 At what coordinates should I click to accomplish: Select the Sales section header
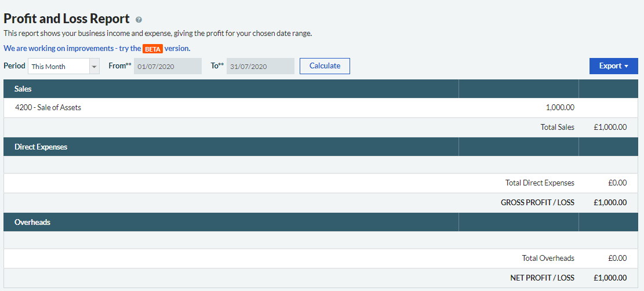23,89
